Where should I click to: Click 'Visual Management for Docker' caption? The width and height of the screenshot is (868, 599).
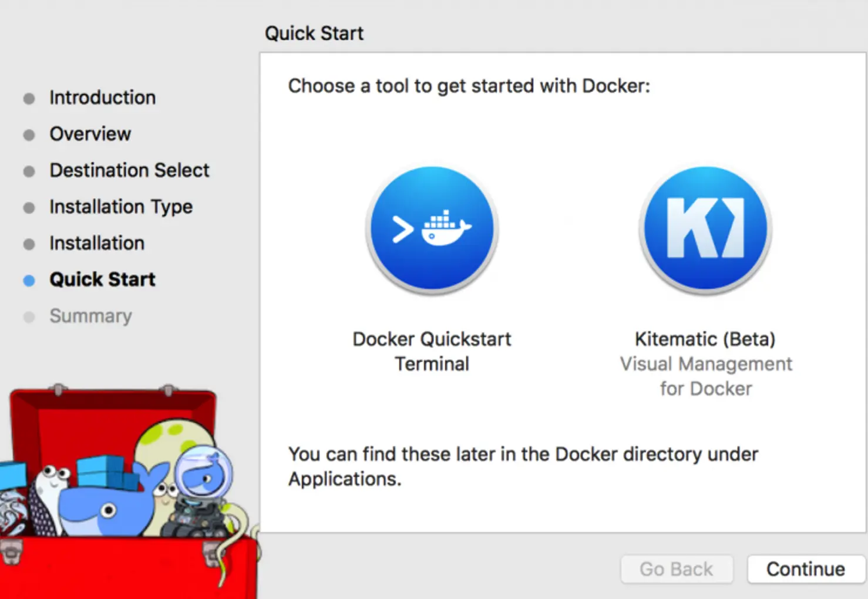pos(706,376)
